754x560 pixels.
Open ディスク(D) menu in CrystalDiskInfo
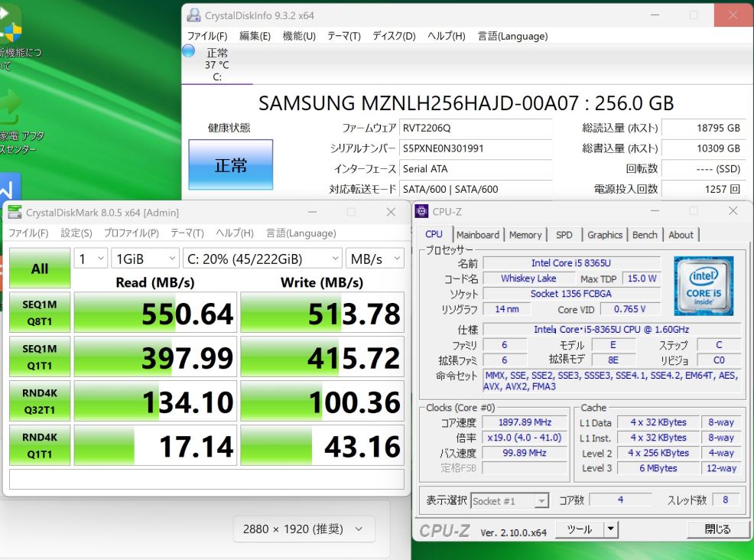click(394, 36)
